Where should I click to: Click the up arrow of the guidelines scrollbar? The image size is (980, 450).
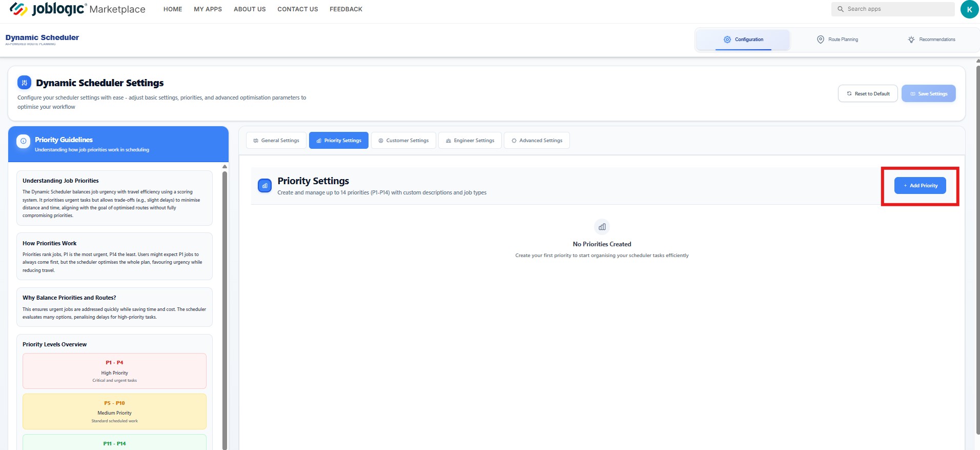(224, 167)
